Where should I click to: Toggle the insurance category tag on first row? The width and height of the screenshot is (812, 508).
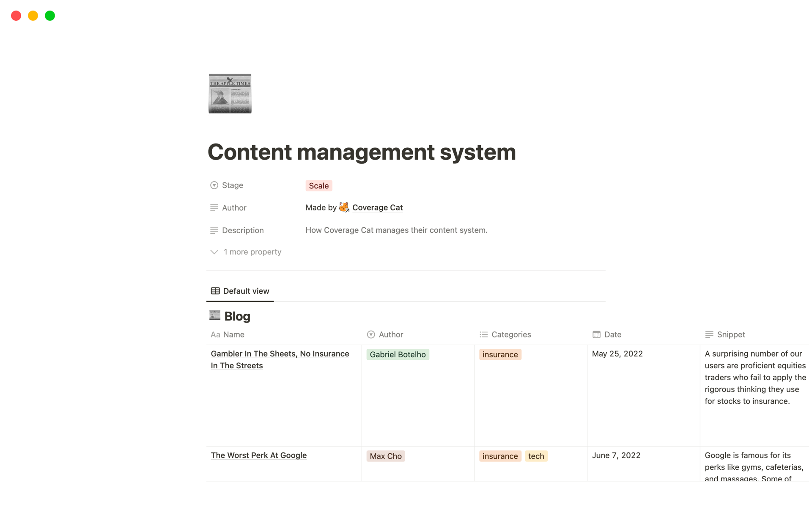click(x=499, y=353)
